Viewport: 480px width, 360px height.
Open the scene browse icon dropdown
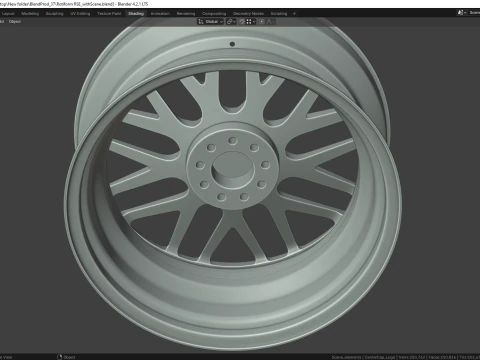(462, 13)
